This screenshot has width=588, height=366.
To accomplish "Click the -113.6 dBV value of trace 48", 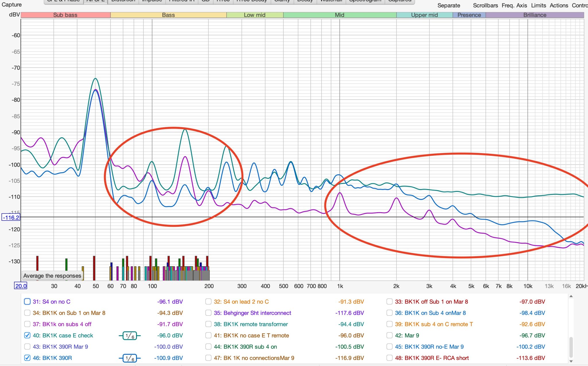I will click(x=531, y=358).
